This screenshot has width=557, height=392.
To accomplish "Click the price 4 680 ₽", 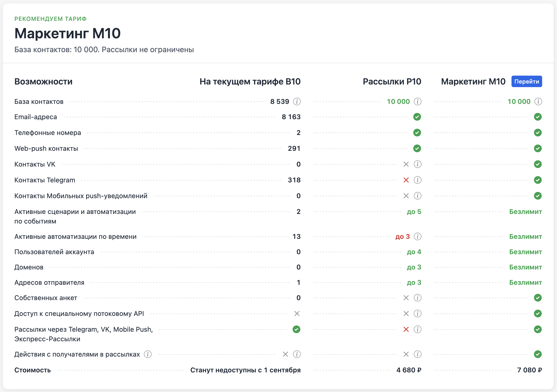I will tap(409, 370).
